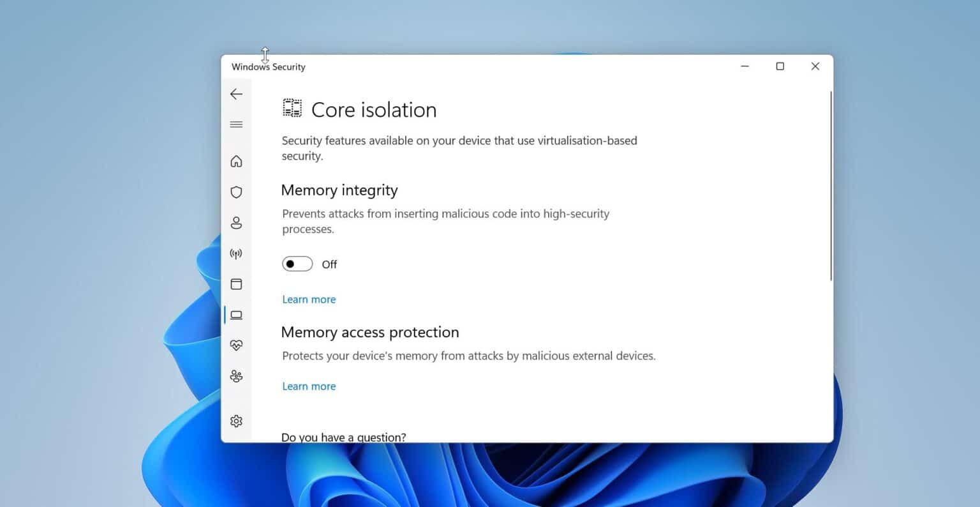
Task: Click the Core isolation chip icon
Action: 292,109
